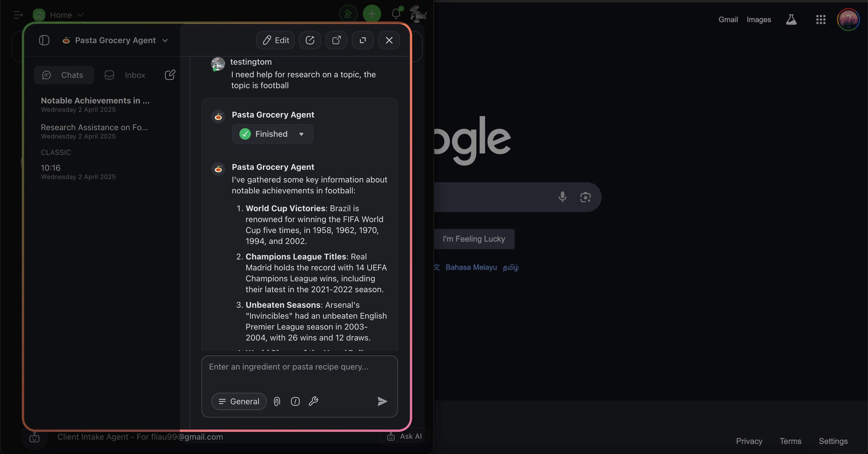
Task: Click the Edit button
Action: (275, 40)
